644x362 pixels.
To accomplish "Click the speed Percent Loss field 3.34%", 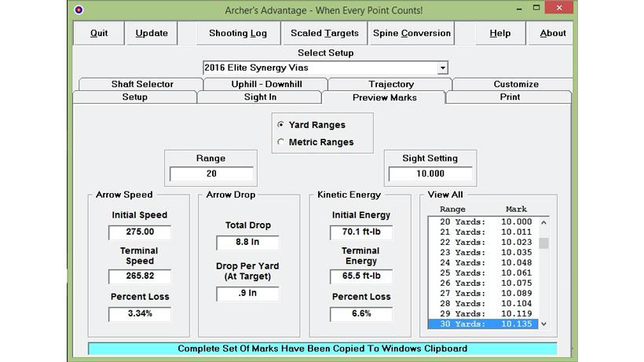I will [x=140, y=313].
